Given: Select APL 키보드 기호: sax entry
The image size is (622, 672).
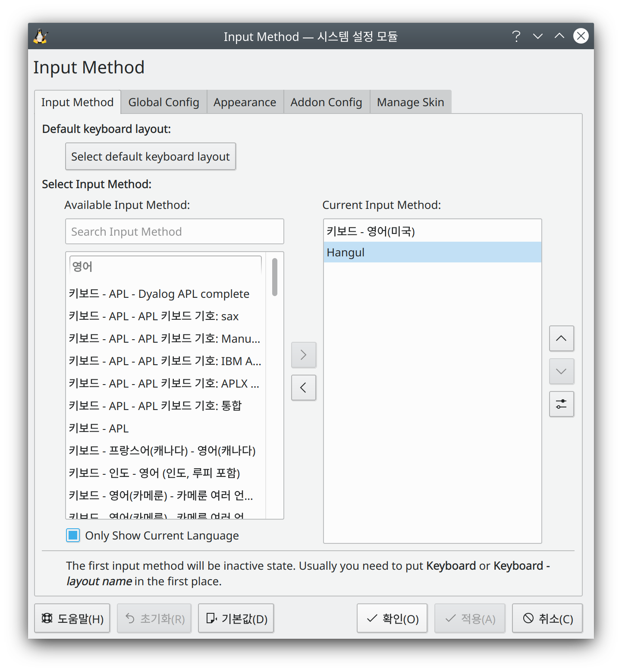Looking at the screenshot, I should point(166,316).
